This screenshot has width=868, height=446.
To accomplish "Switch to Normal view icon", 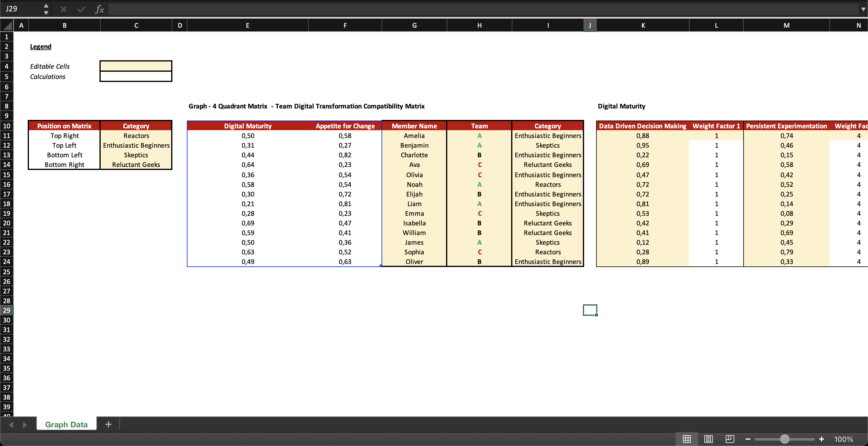I will [x=687, y=439].
